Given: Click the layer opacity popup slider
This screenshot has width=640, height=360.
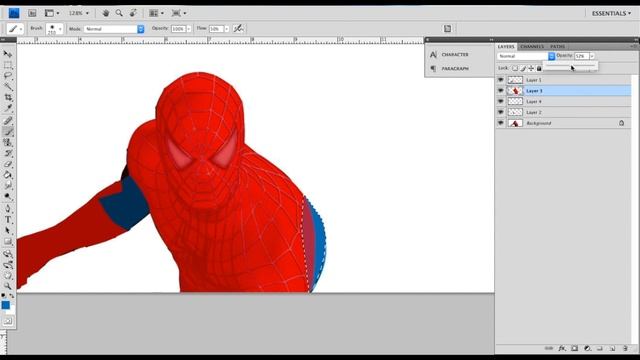Looking at the screenshot, I should [570, 66].
